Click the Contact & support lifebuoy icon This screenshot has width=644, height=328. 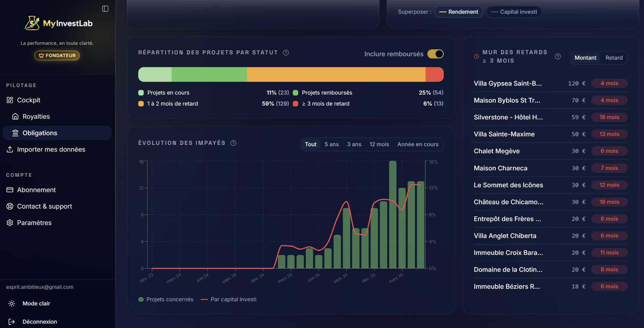click(10, 206)
